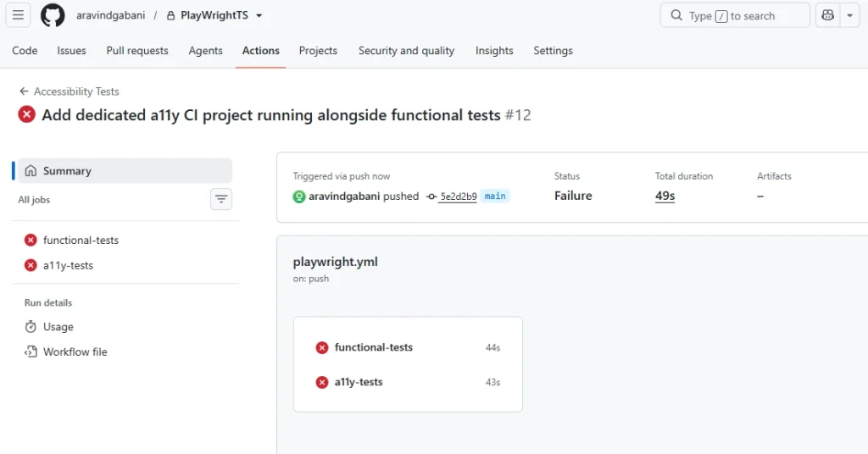The image size is (868, 454).
Task: Click failed icon beside graph functional-tests
Action: 322,348
